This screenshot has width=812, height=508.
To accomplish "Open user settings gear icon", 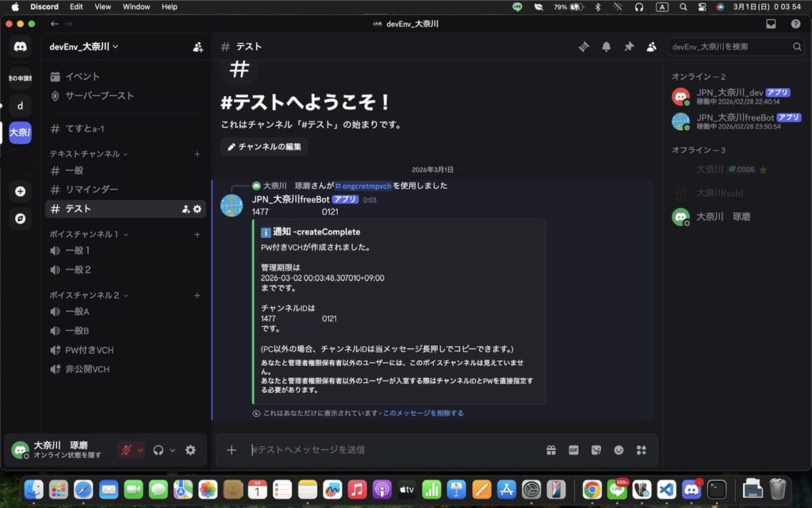I will [x=190, y=450].
